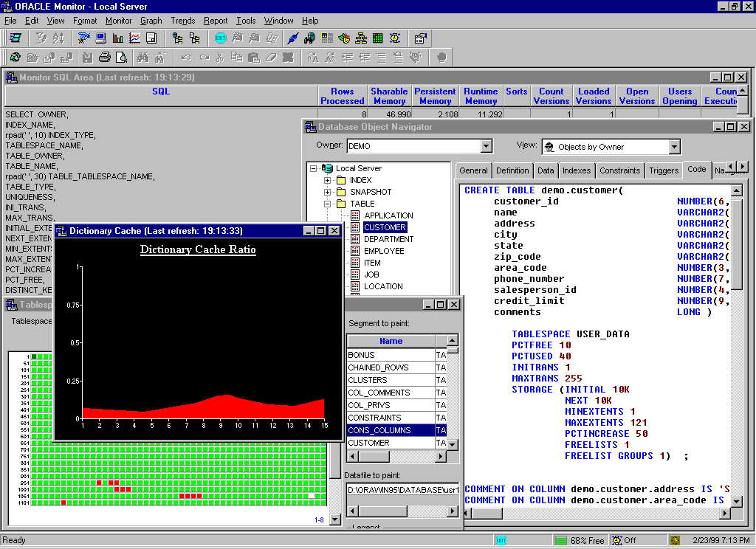Switch to the Indexes tab

[576, 170]
